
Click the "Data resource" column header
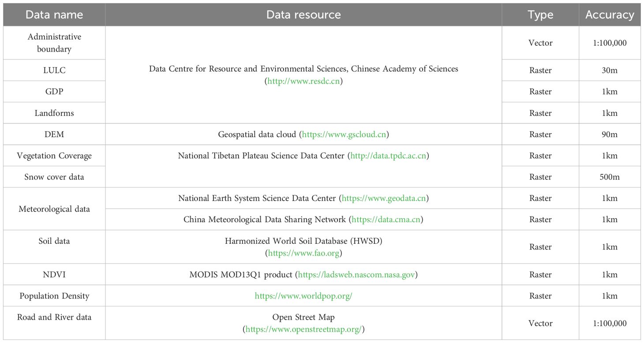tap(303, 15)
